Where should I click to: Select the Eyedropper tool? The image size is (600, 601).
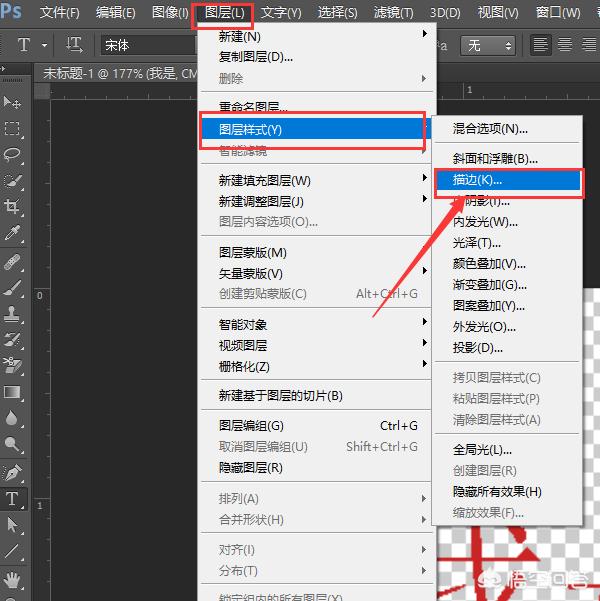[12, 232]
